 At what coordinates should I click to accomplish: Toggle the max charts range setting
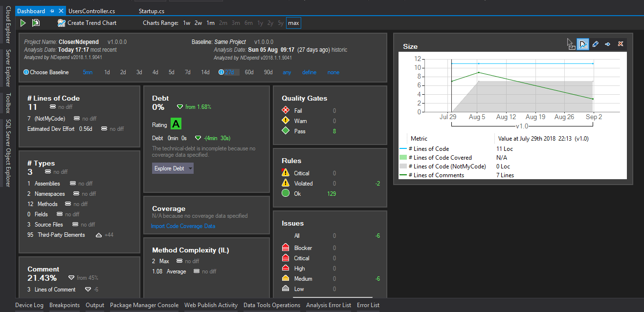coord(293,22)
